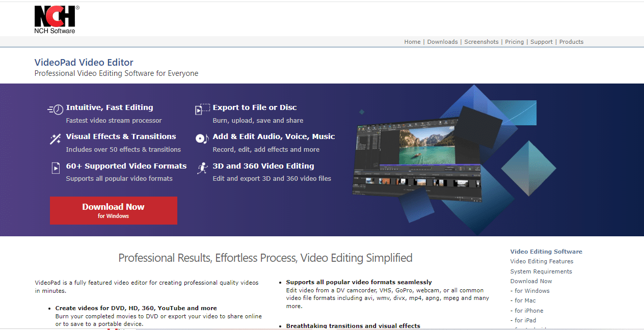Click the Export to File or Disc heading
Screen dimensions: 644x330
255,107
